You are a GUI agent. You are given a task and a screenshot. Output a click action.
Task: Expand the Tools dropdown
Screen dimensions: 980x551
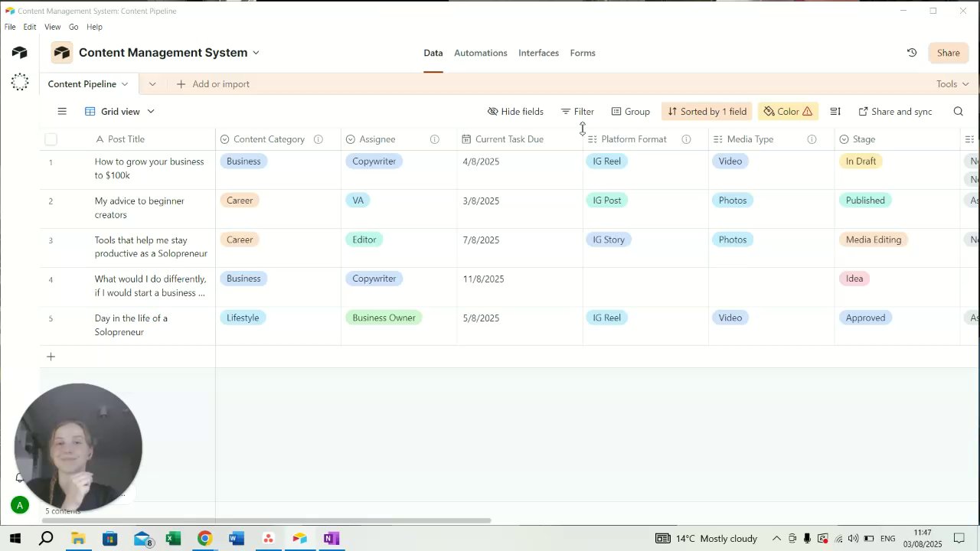tap(952, 84)
